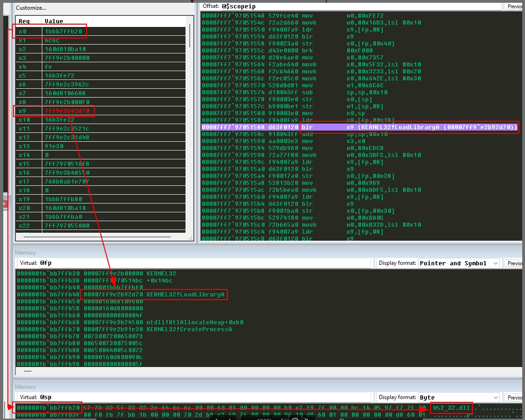This screenshot has height=420, width=525.
Task: Select the x1 register value 6c6c
Action: (x=52, y=40)
